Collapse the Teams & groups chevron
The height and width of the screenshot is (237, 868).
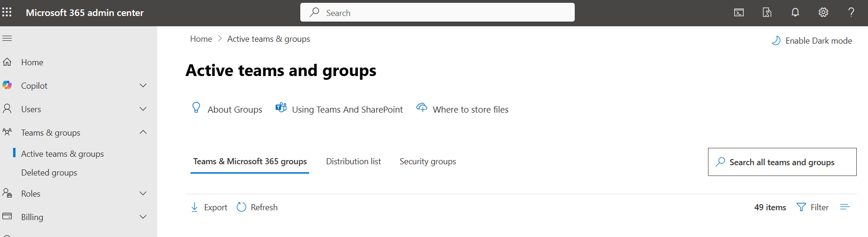point(143,132)
